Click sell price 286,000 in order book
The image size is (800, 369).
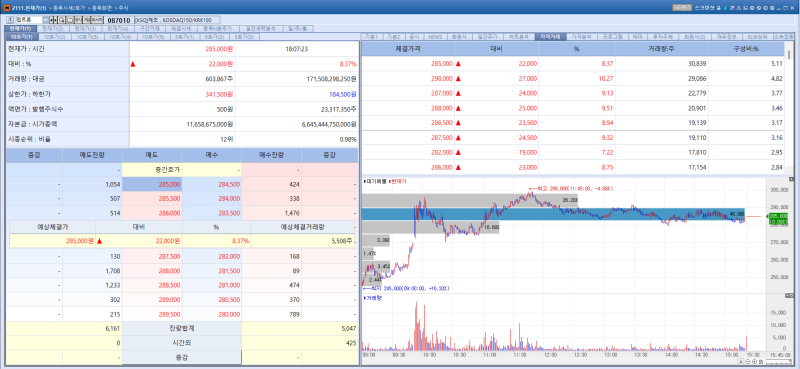pyautogui.click(x=152, y=213)
